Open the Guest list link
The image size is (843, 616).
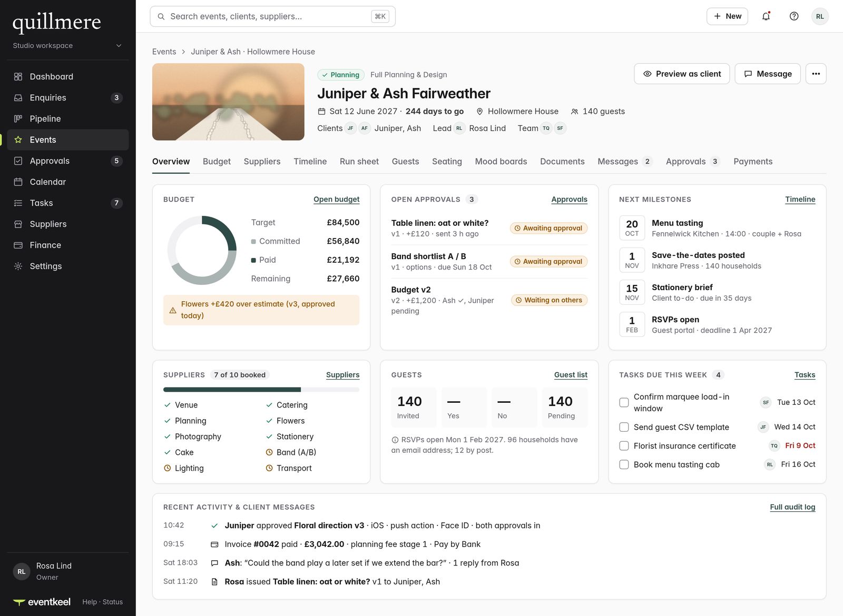point(571,375)
